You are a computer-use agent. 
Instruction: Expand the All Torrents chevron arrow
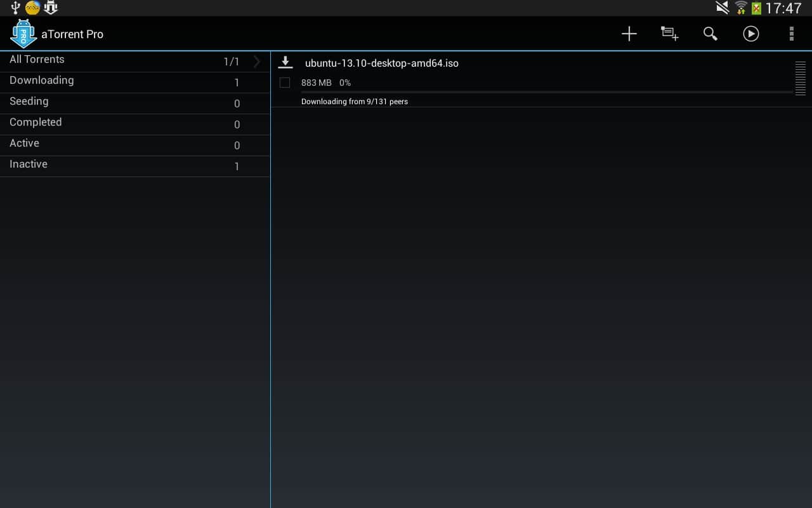click(x=257, y=62)
